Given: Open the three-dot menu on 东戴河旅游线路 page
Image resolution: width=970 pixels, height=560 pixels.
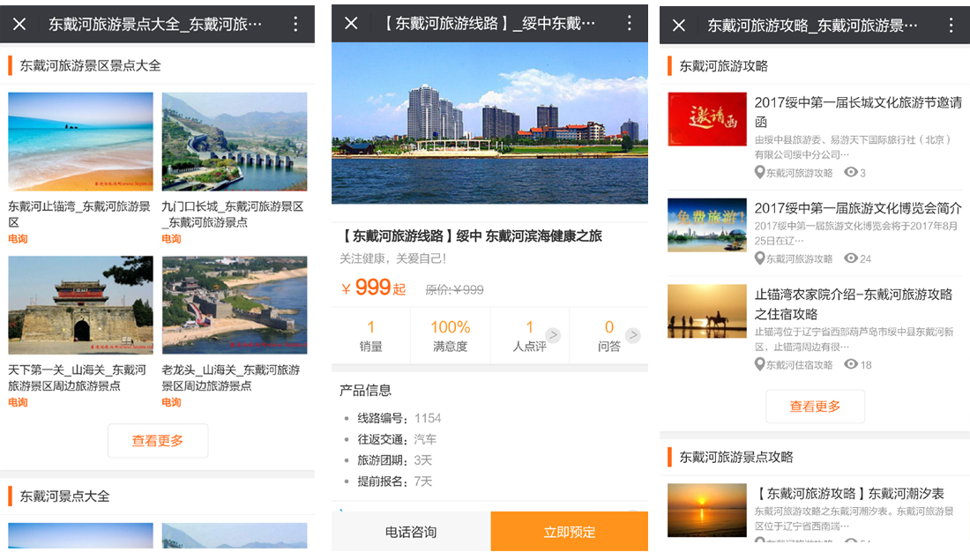Looking at the screenshot, I should click(x=629, y=24).
